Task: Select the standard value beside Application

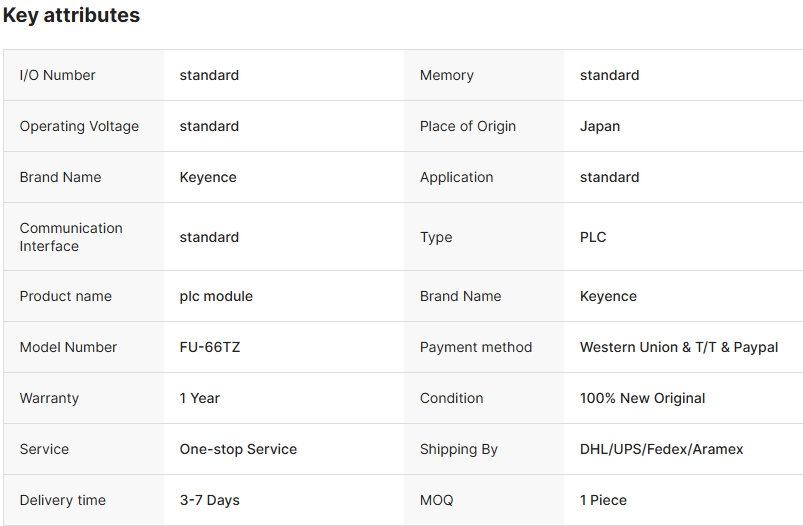Action: [x=609, y=177]
